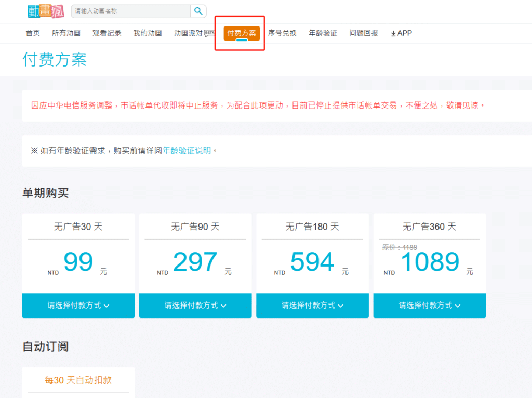Click the 每30天自动扣款 subscription card header

tap(78, 380)
